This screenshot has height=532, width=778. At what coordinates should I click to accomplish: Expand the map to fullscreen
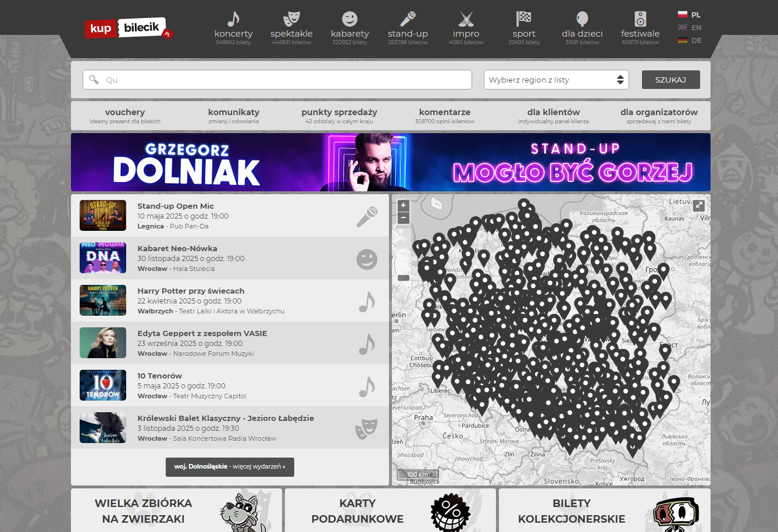point(699,205)
